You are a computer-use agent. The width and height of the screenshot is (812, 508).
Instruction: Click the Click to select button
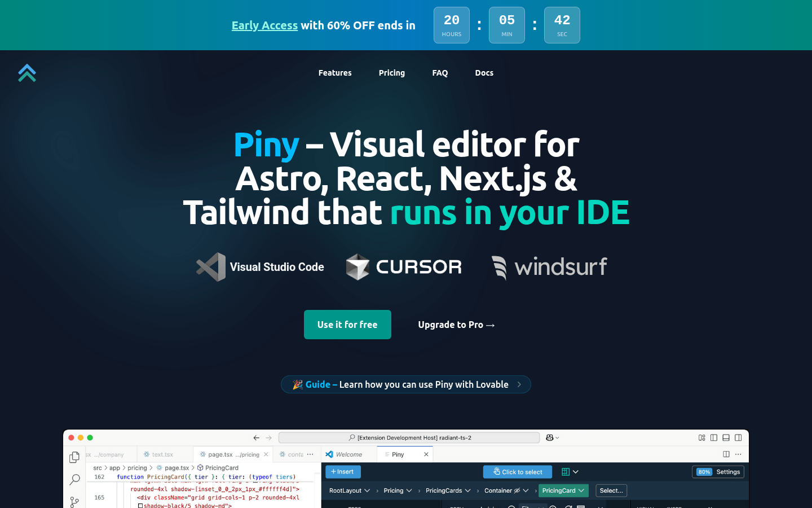[518, 472]
